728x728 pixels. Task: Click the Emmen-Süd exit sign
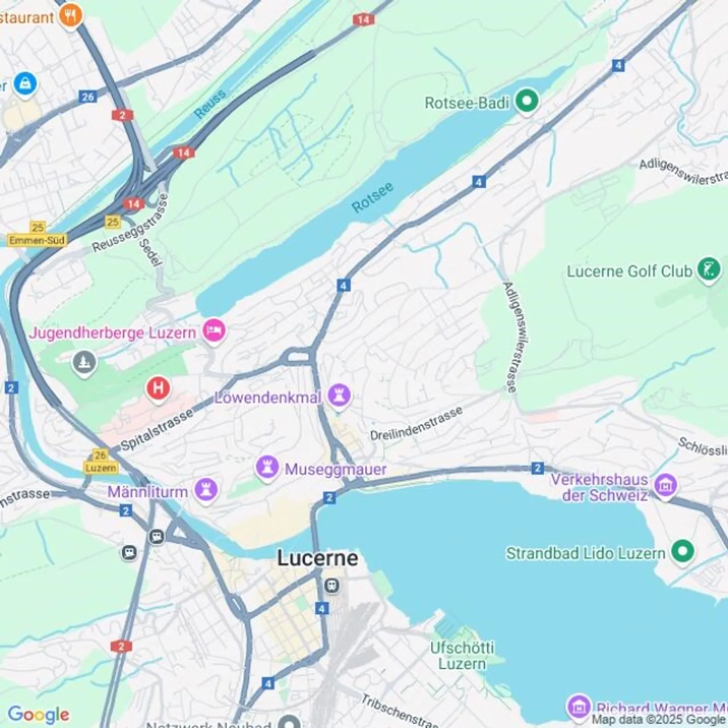pos(36,240)
